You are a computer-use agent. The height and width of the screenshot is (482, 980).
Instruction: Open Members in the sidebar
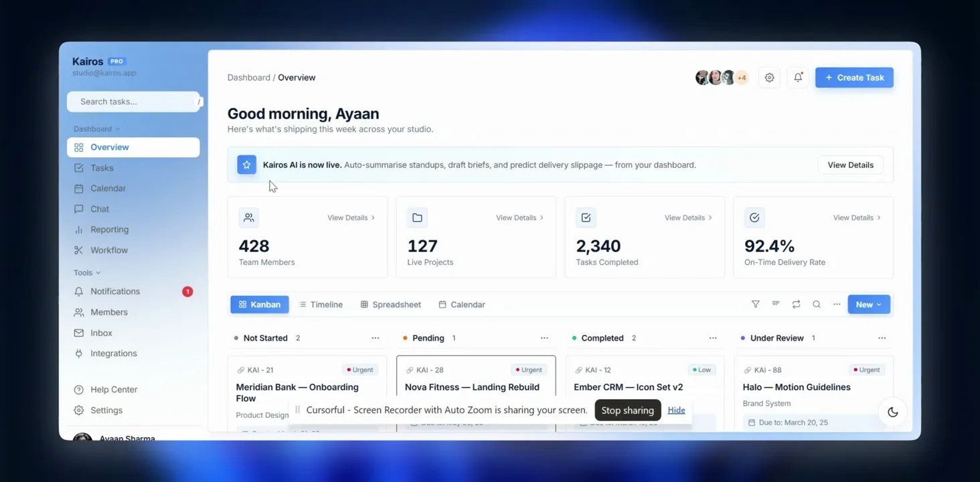click(133, 313)
